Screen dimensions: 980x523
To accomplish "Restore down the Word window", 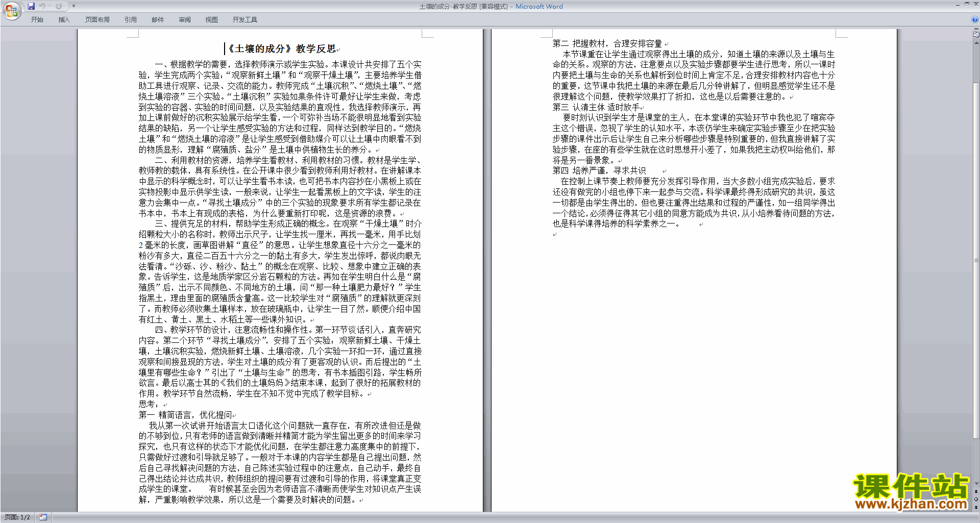I will tap(967, 4).
